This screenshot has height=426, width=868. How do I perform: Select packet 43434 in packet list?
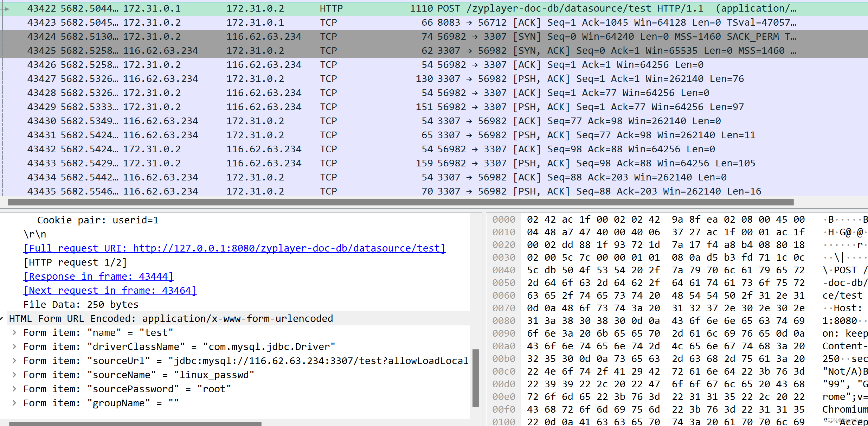(434, 177)
